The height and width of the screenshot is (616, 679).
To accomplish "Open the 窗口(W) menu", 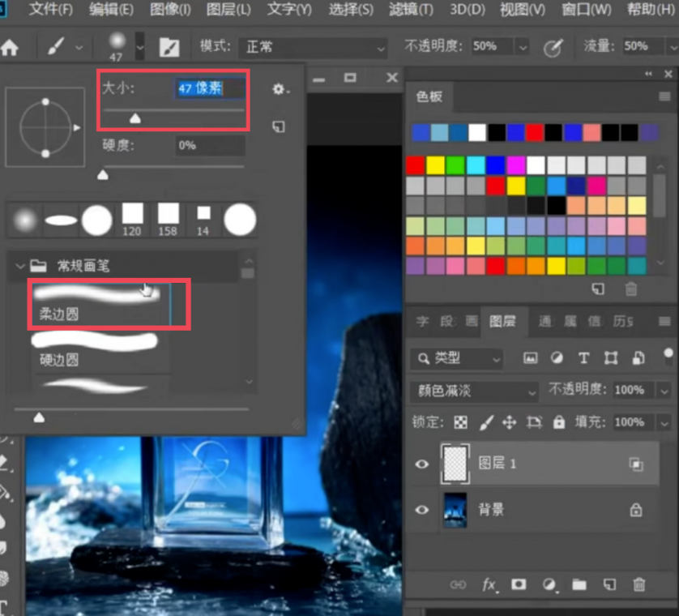I will coord(587,9).
